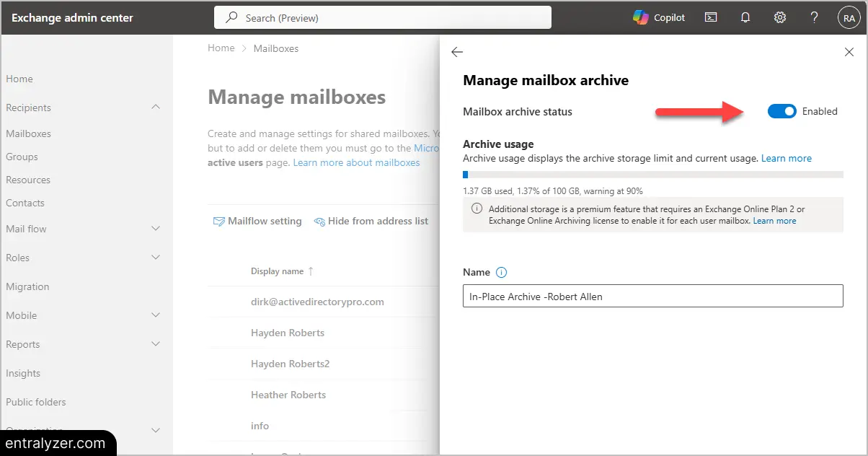Click the Mailflow setting envelope icon
Image resolution: width=868 pixels, height=456 pixels.
coord(219,222)
